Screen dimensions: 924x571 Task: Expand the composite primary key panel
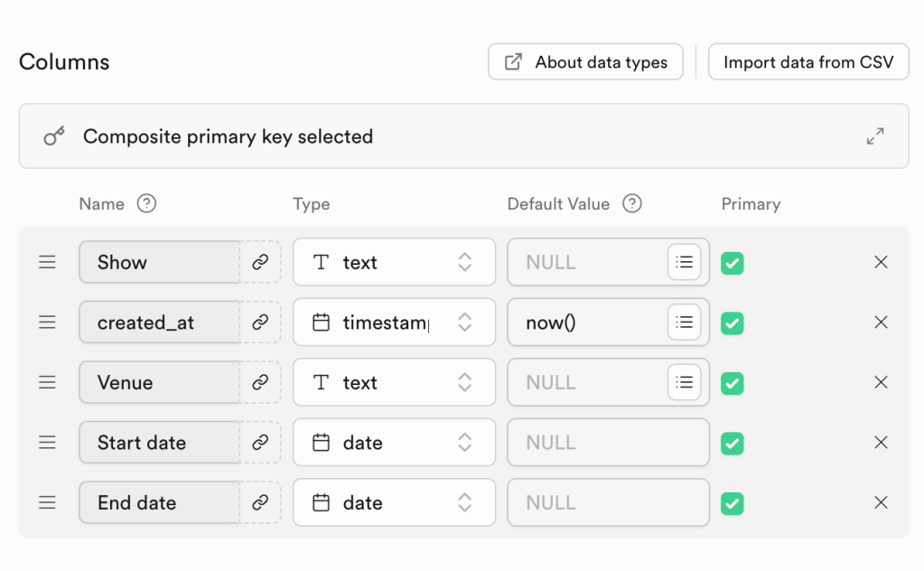tap(875, 136)
